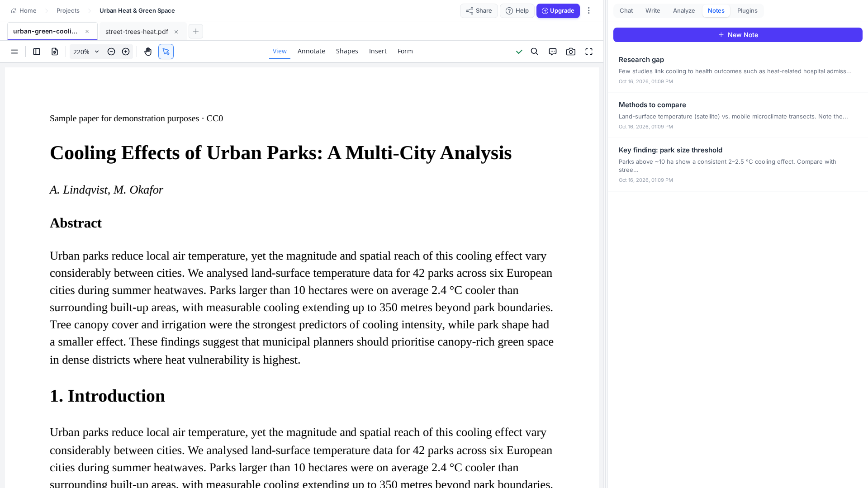Close the street-trees-heat.pdf tab
This screenshot has width=868, height=488.
[x=176, y=32]
